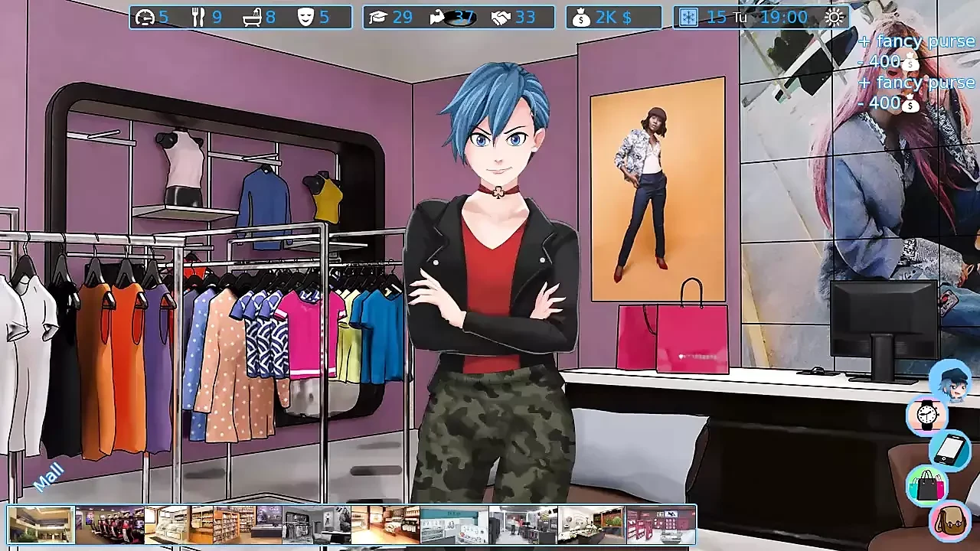Click the date 15 Tu
This screenshot has width=980, height=551.
click(727, 17)
